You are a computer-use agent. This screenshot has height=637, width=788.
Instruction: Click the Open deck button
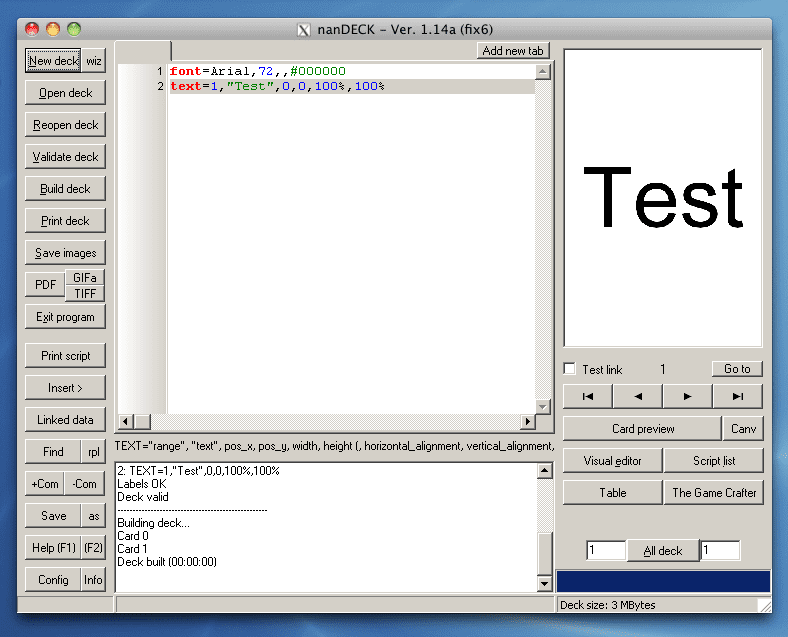pyautogui.click(x=65, y=93)
